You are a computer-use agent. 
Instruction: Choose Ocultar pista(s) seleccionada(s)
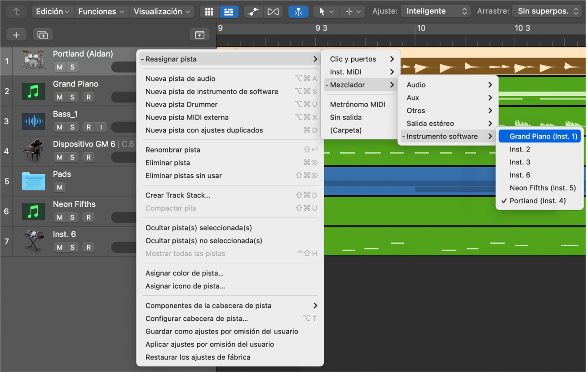pyautogui.click(x=230, y=228)
